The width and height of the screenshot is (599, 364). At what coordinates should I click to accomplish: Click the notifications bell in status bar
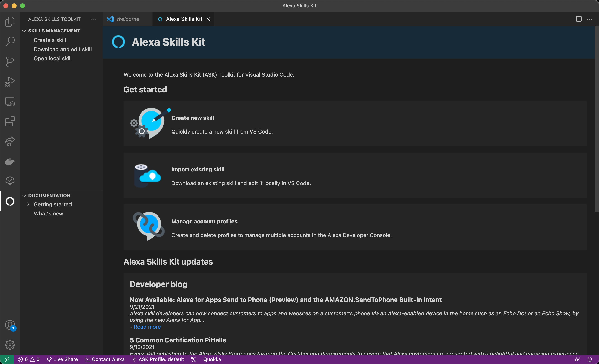click(x=590, y=359)
